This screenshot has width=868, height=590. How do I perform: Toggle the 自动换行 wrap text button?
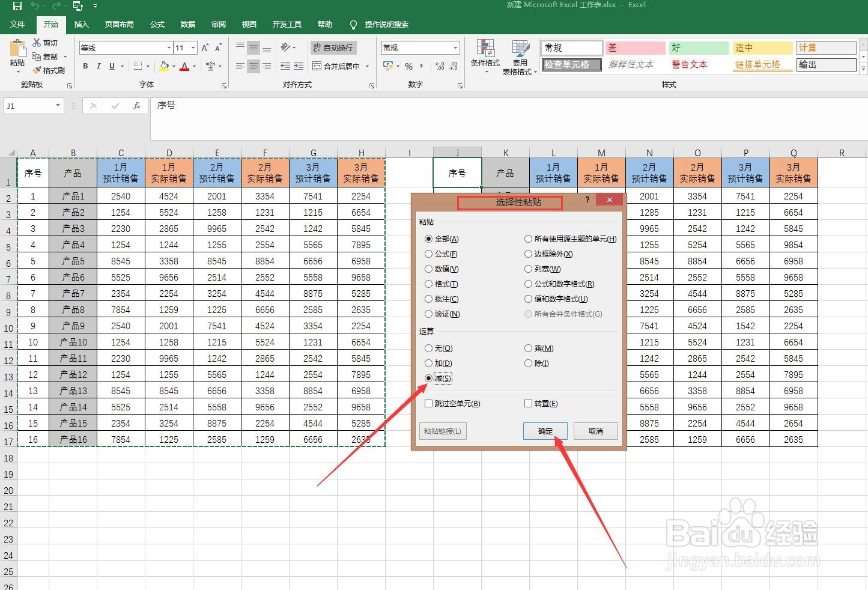[x=333, y=47]
